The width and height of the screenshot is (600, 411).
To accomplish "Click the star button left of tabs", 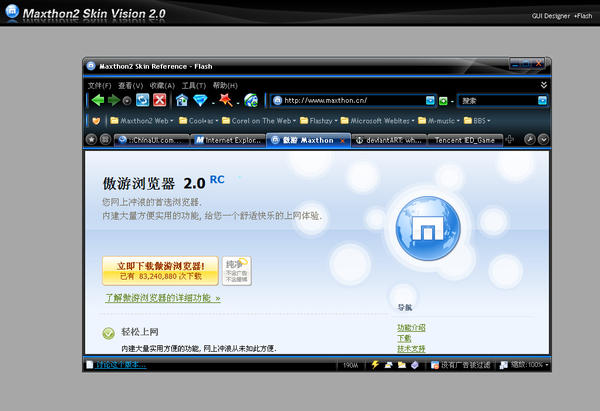I will click(91, 140).
